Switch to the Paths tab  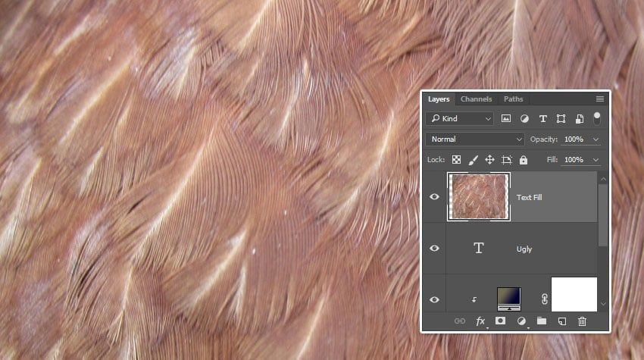[x=513, y=99]
